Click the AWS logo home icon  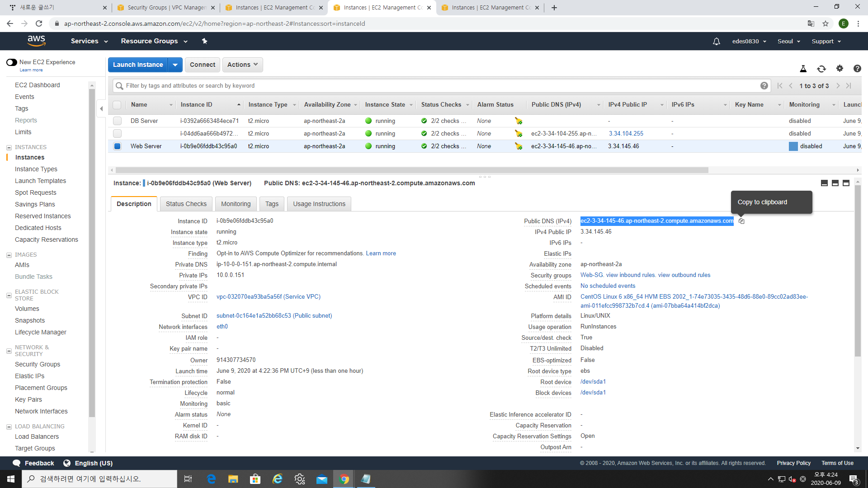coord(36,41)
